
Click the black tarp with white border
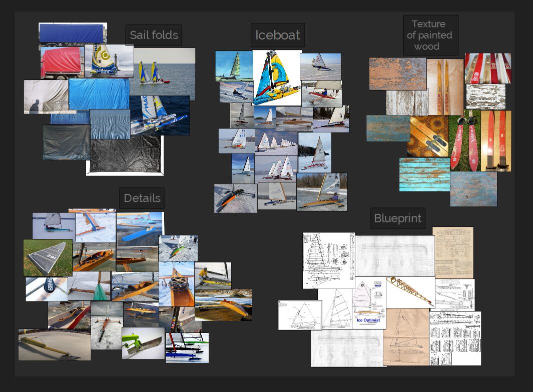point(125,156)
